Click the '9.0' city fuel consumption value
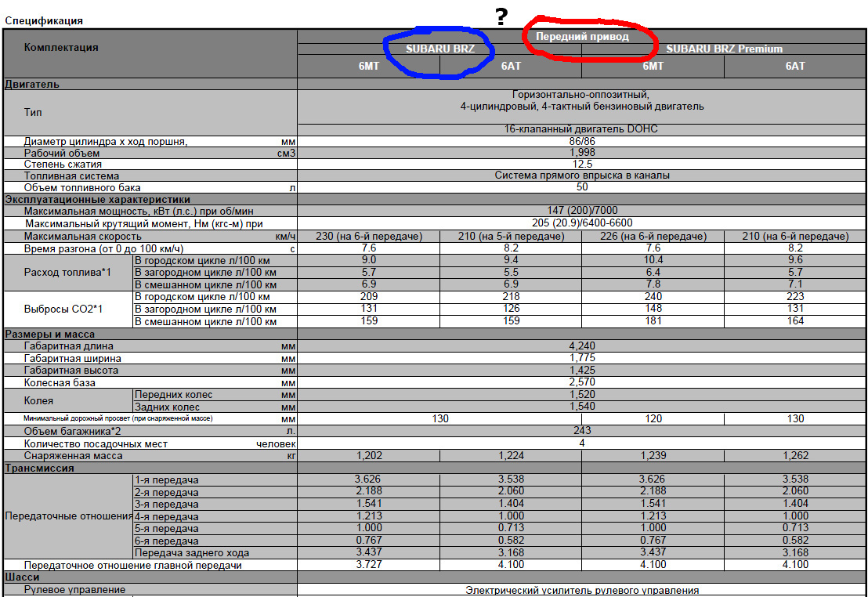This screenshot has width=868, height=597. tap(369, 260)
